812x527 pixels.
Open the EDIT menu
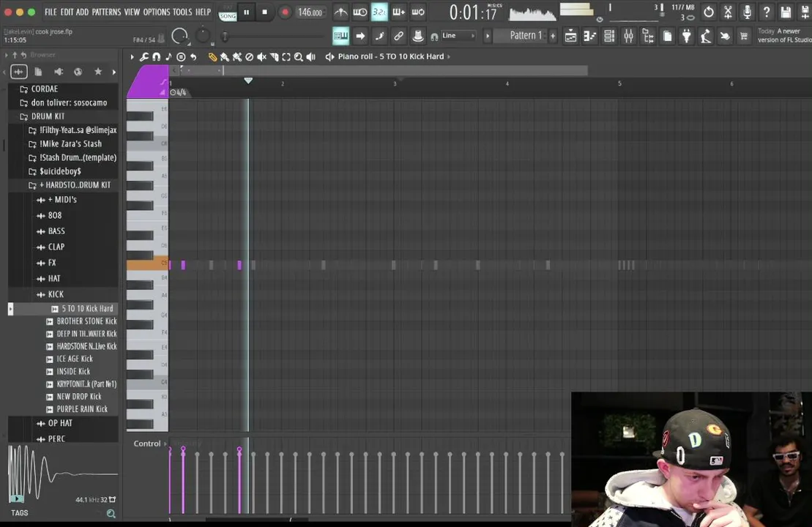pos(67,12)
